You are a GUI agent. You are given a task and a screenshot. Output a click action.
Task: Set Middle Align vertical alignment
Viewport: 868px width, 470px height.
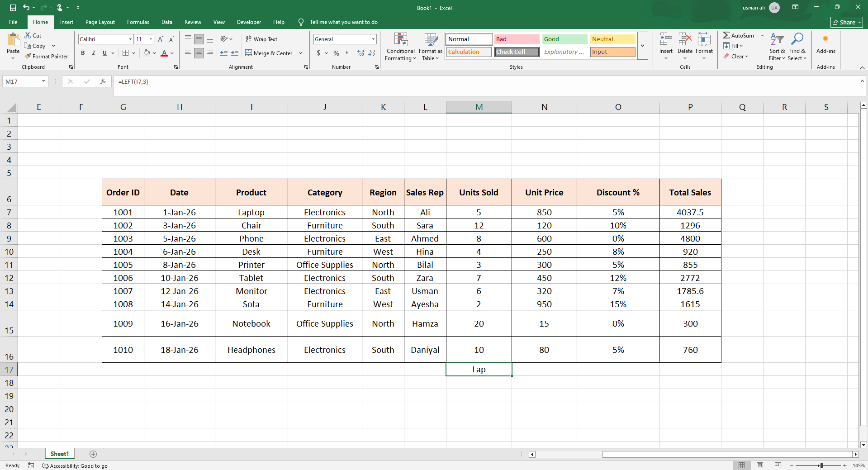(x=199, y=39)
